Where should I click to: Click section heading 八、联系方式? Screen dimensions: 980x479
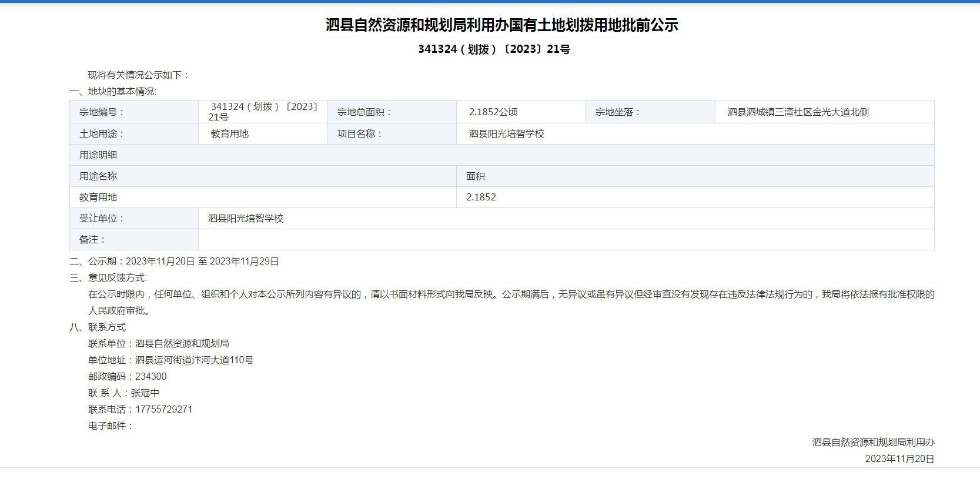pos(98,327)
